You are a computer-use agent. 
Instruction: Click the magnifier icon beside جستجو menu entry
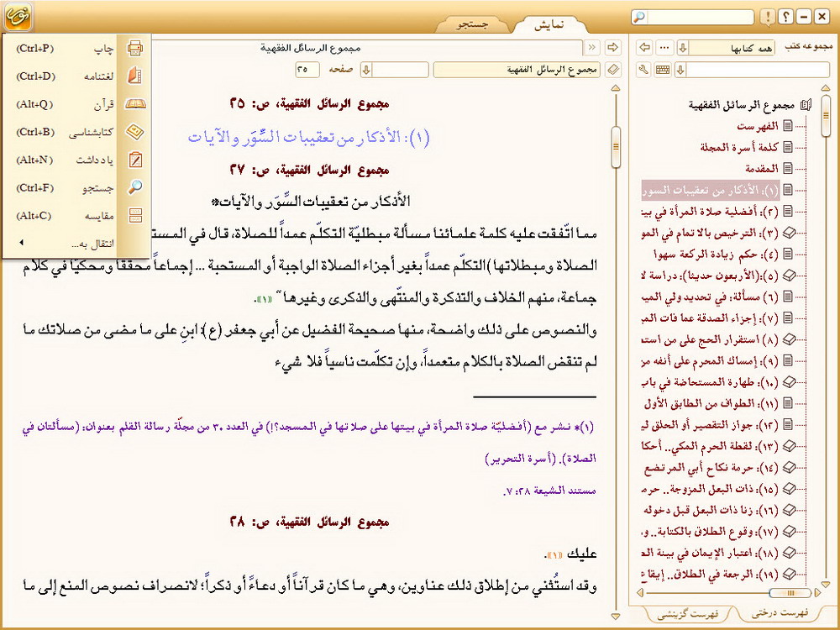pos(135,187)
